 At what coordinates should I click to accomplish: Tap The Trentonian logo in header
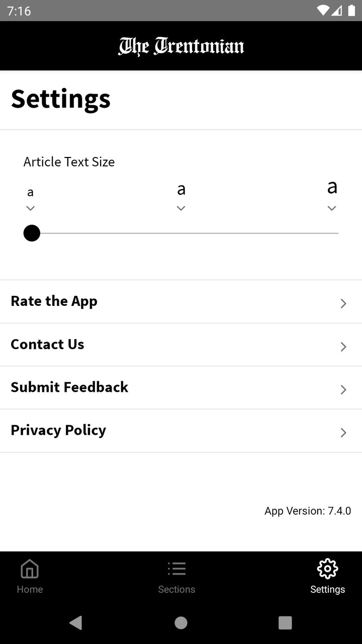click(181, 46)
